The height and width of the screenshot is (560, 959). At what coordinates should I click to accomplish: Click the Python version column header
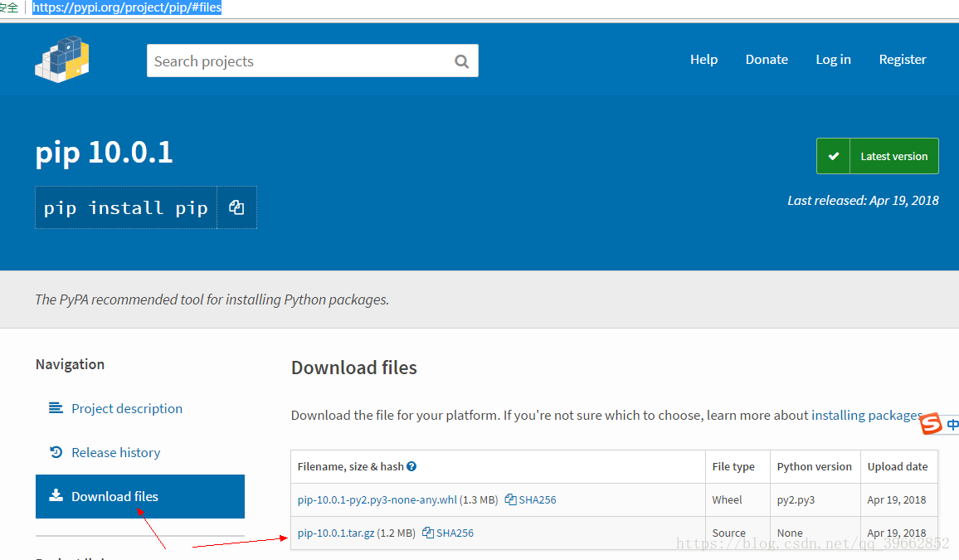click(x=814, y=466)
